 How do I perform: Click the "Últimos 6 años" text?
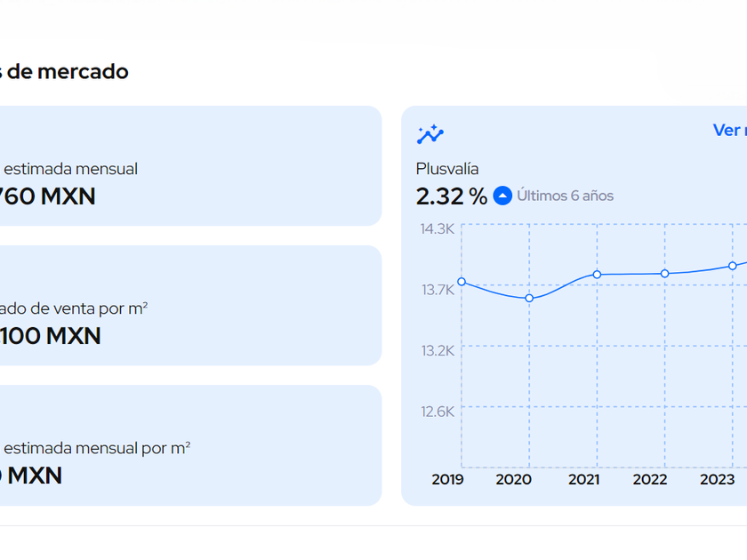click(x=566, y=196)
